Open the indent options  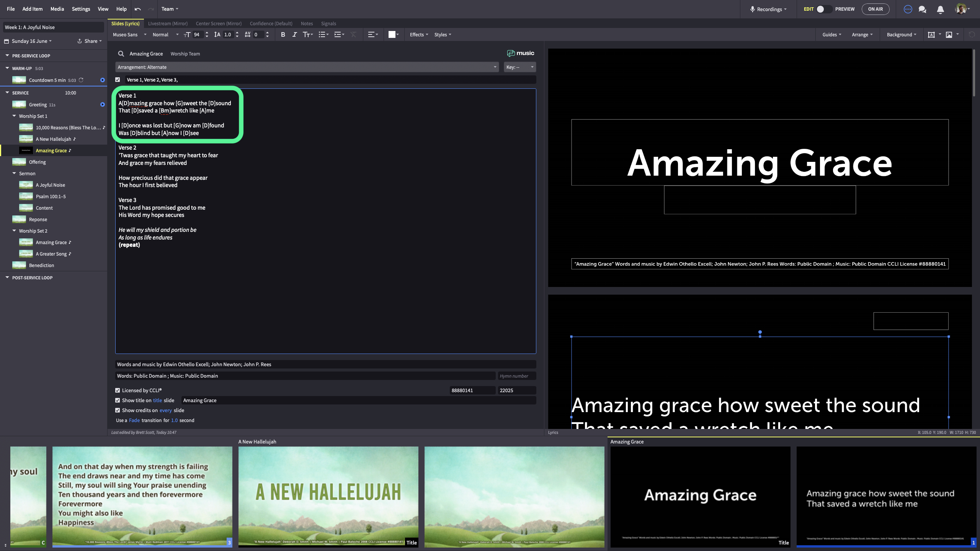pos(339,35)
